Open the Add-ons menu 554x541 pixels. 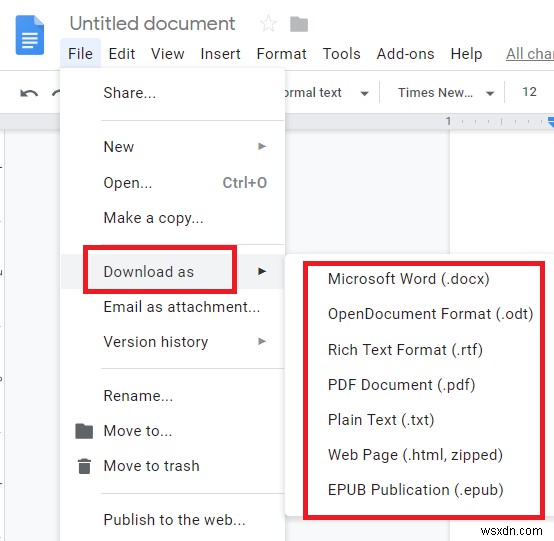(406, 54)
